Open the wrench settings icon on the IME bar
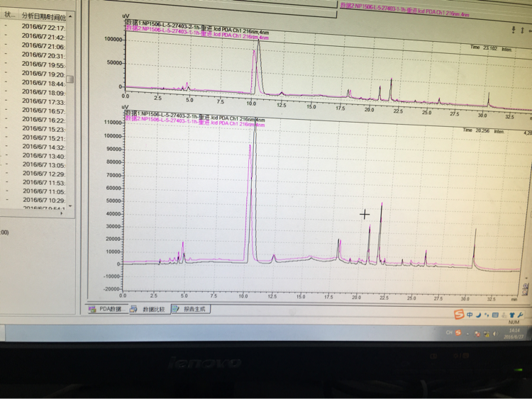The width and height of the screenshot is (532, 399). (x=520, y=315)
